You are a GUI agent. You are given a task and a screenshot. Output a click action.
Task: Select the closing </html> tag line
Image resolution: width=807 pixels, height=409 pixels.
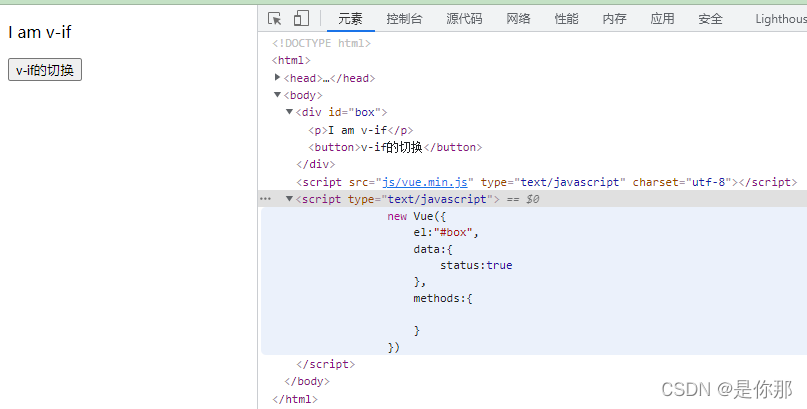(295, 399)
